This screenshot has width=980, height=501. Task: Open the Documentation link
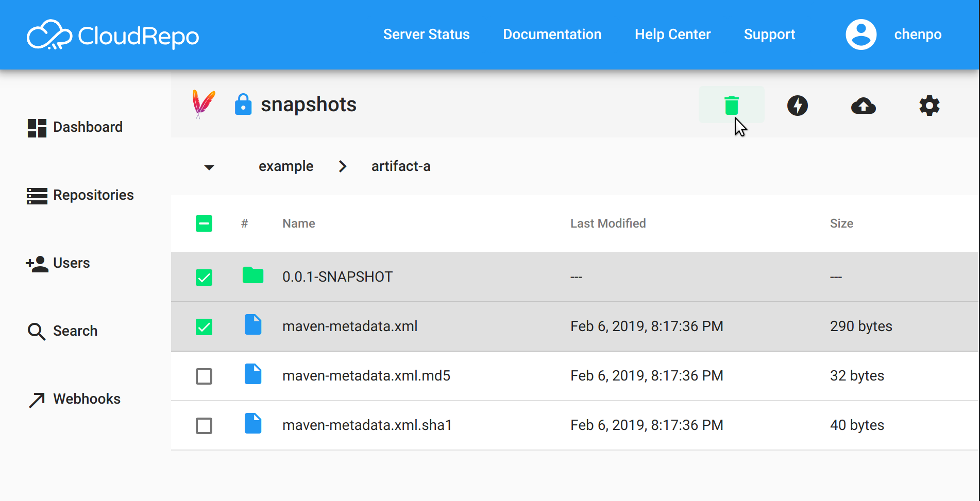(x=552, y=34)
